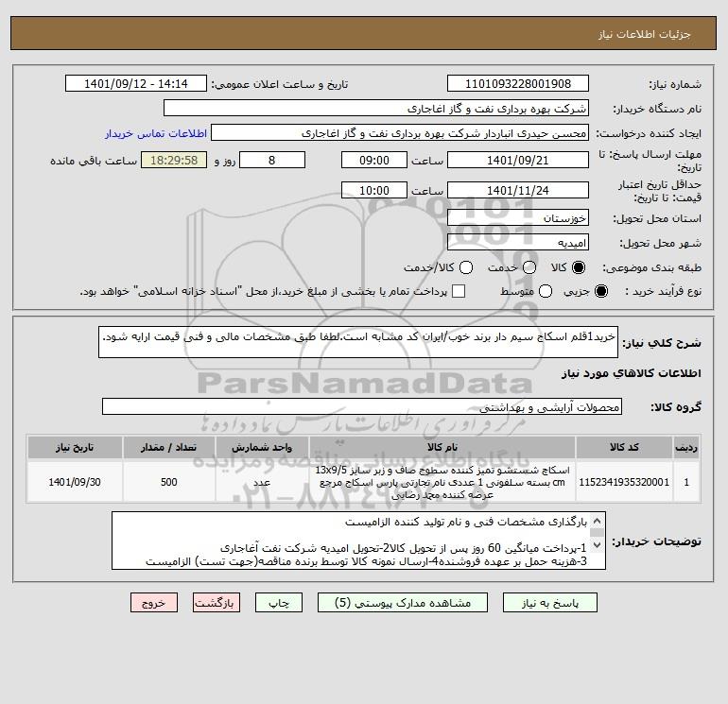Image resolution: width=728 pixels, height=704 pixels.
Task: Tick the Islamic treasury payment checkbox
Action: (459, 291)
